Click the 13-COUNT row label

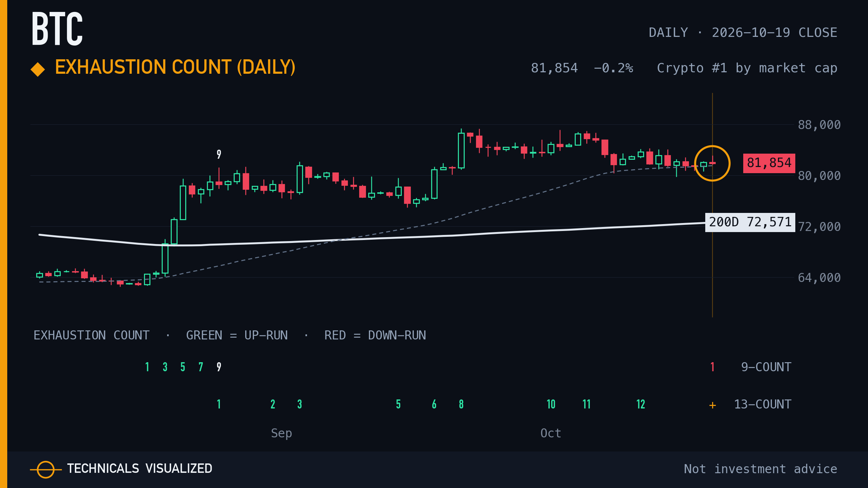(x=762, y=404)
